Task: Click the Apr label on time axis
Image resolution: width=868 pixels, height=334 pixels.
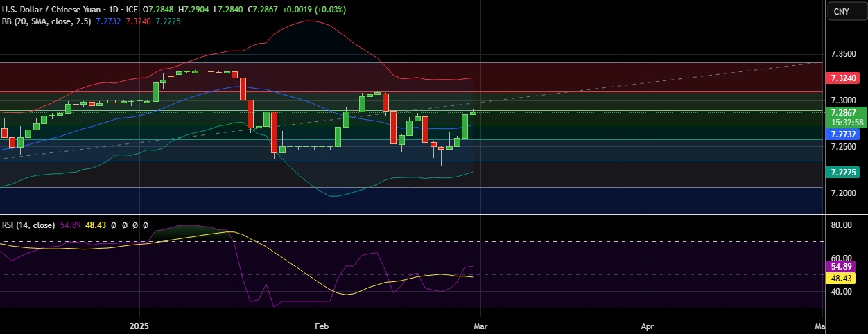Action: point(648,325)
